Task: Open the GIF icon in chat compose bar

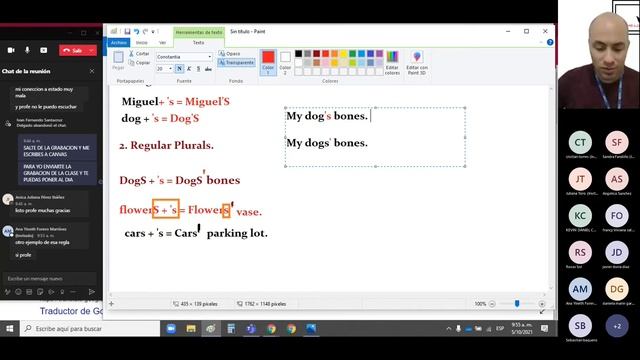Action: 29,292
